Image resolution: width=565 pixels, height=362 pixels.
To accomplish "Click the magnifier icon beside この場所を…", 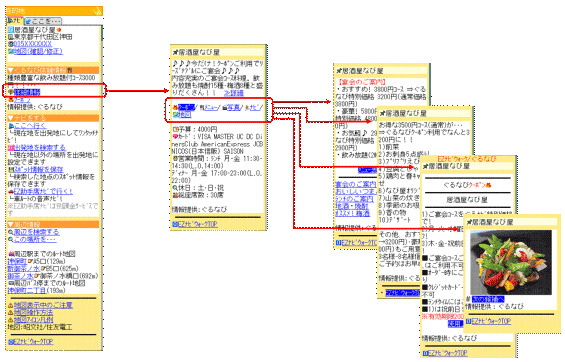I will click(x=10, y=240).
